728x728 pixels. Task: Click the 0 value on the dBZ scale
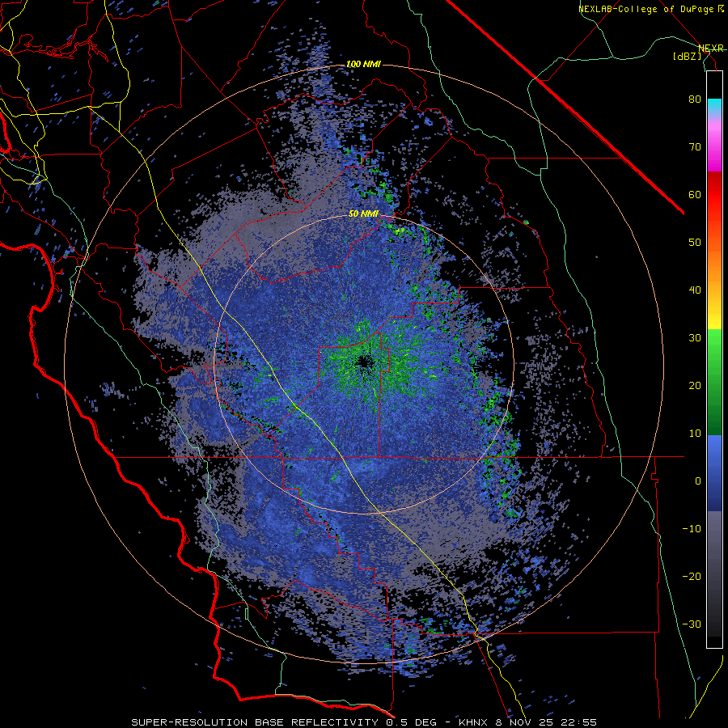(x=698, y=481)
